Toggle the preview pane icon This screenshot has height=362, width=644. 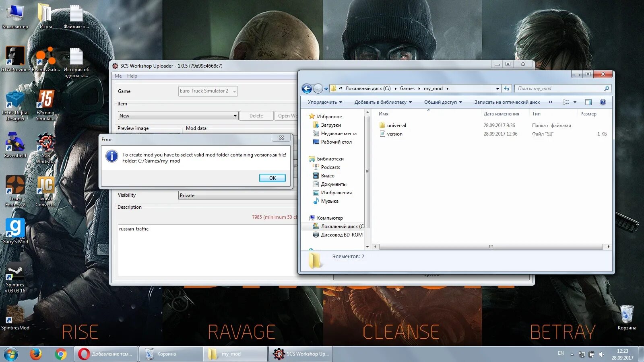click(588, 102)
